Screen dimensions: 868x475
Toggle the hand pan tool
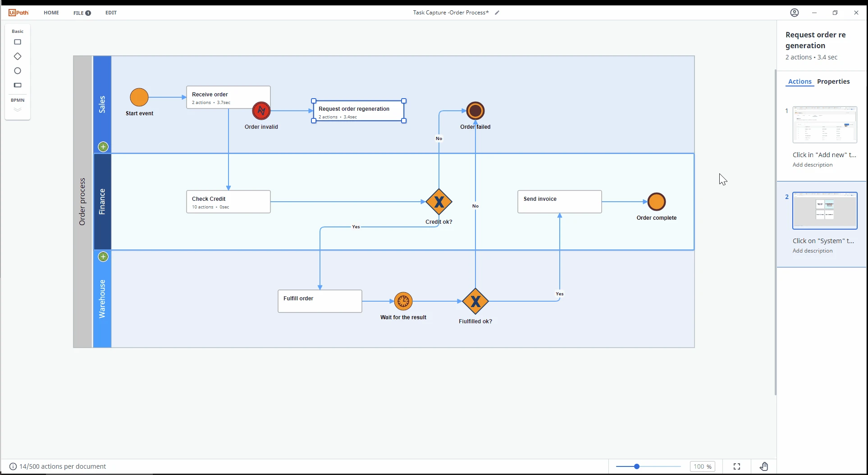(x=764, y=466)
